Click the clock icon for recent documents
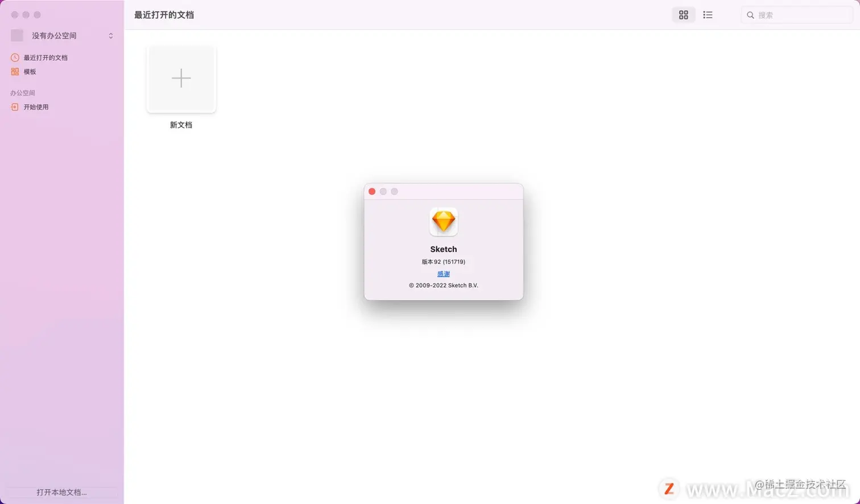The width and height of the screenshot is (860, 504). [15, 57]
